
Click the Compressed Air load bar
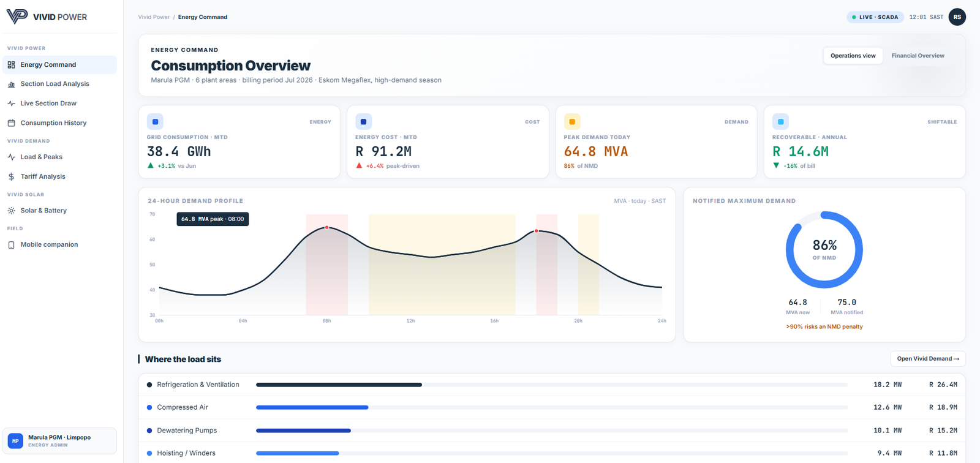tap(551, 407)
